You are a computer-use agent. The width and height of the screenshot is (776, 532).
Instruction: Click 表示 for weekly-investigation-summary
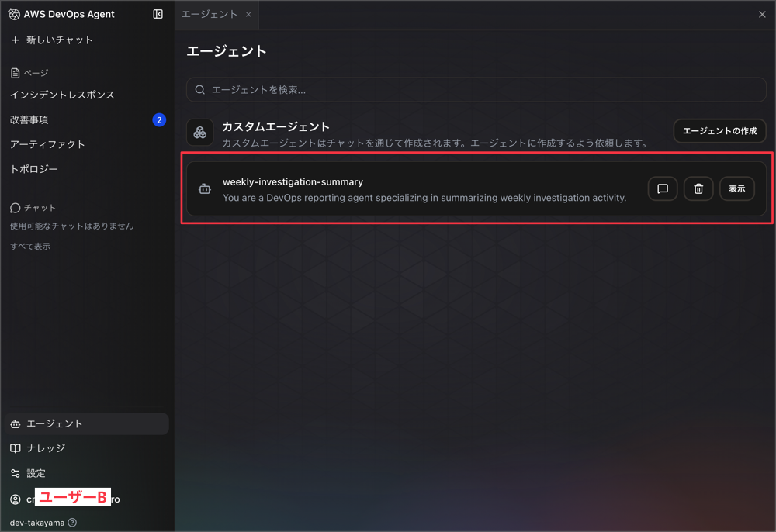coord(737,189)
